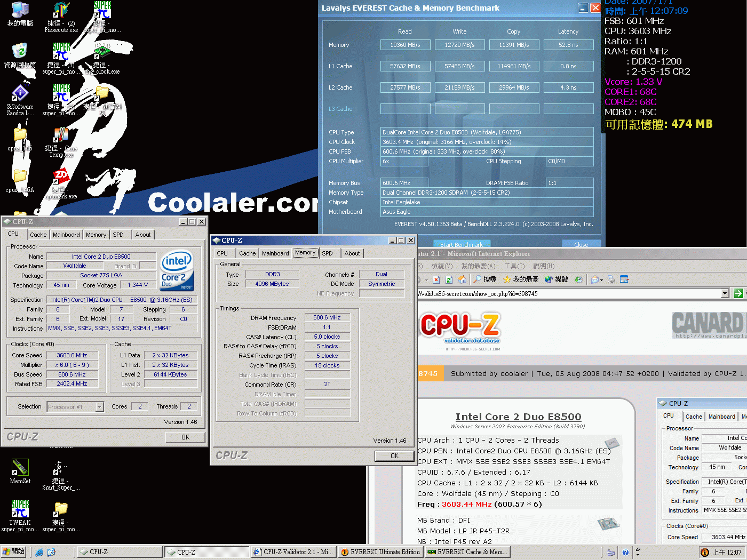
Task: Open the TWEAK super_pi_mo shortcut
Action: [x=20, y=516]
